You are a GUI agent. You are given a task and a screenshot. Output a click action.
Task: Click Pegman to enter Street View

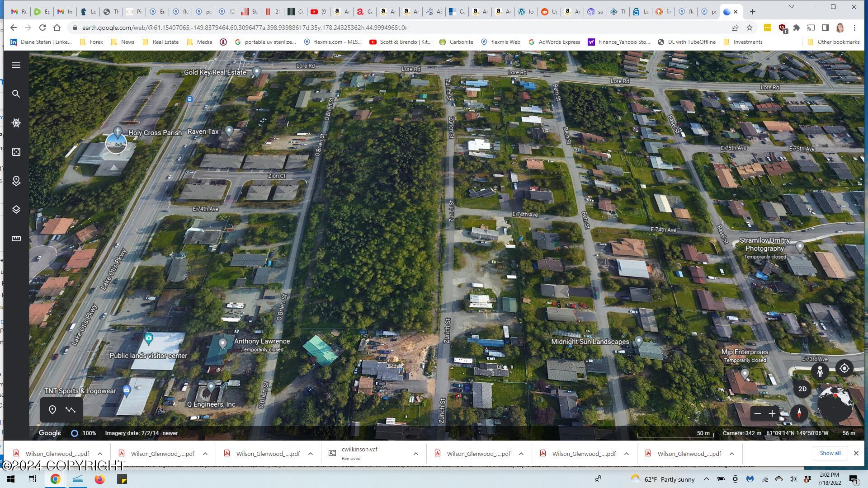point(821,371)
